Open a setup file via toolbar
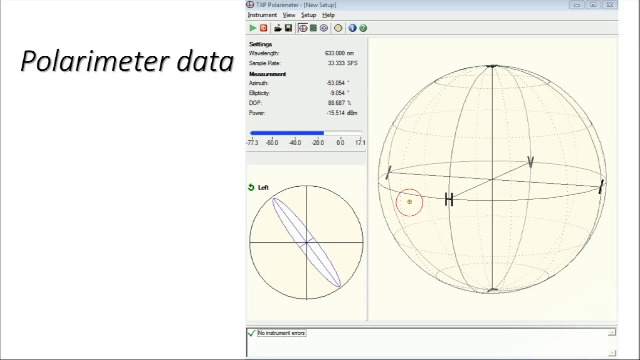Viewport: 640px width, 360px height. point(278,28)
